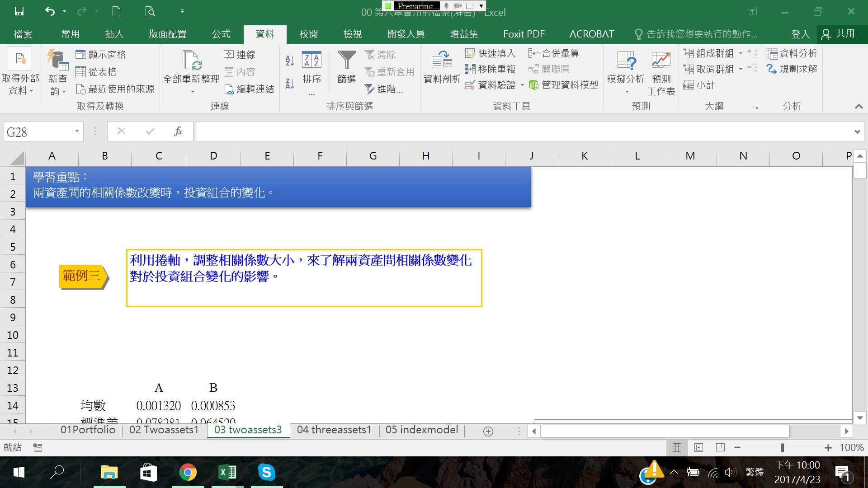868x488 pixels.
Task: Toggle the 篩選 filter funnel
Action: 347,68
